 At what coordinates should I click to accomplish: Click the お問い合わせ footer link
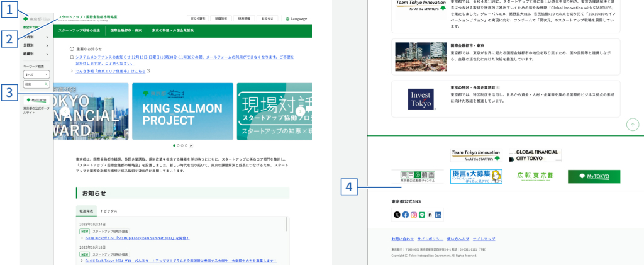click(x=402, y=239)
